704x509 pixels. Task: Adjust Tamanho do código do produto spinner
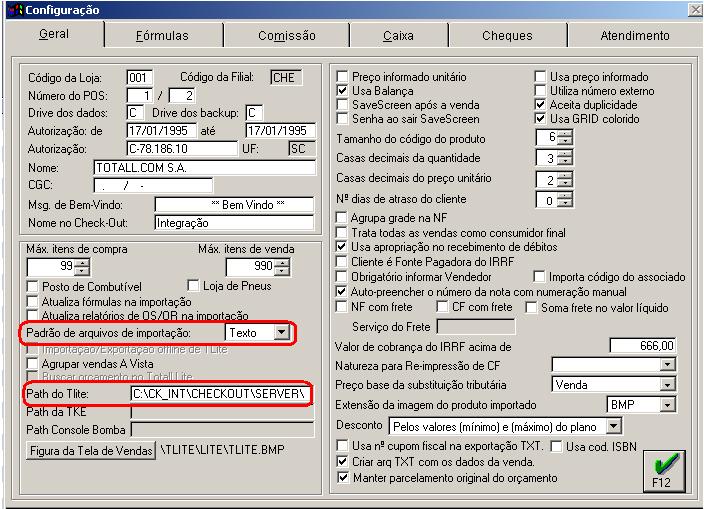[x=565, y=137]
